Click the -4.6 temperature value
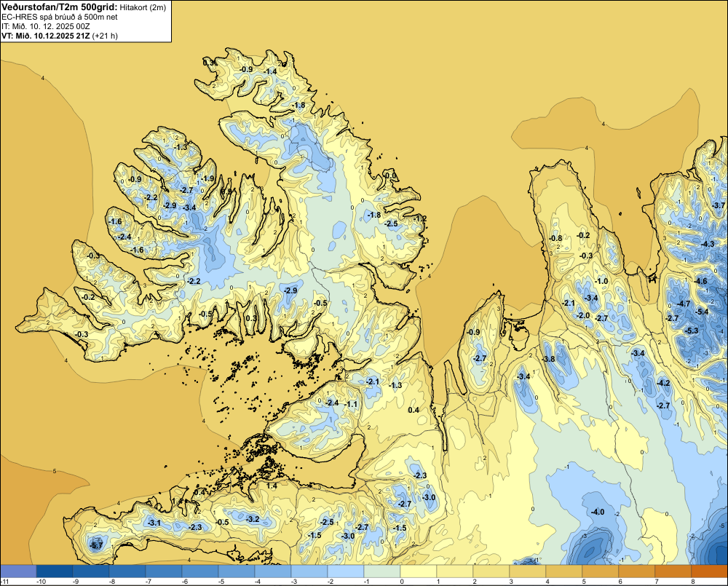728x586 pixels. click(x=700, y=281)
